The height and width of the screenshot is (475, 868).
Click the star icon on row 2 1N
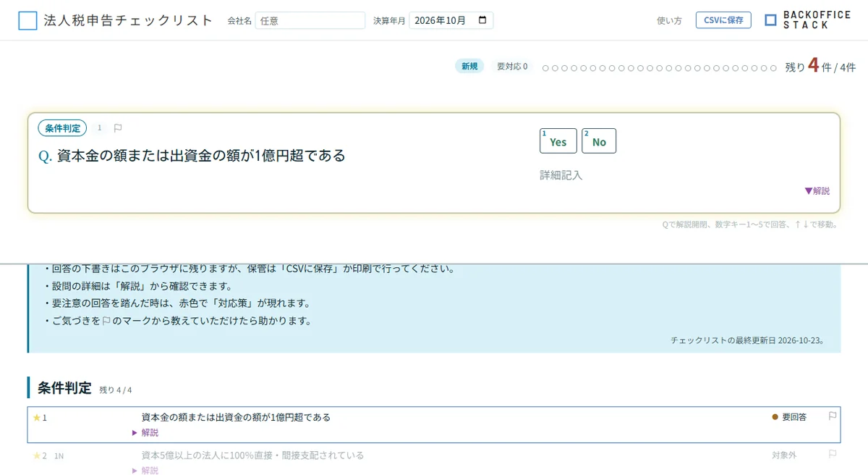[x=36, y=455]
